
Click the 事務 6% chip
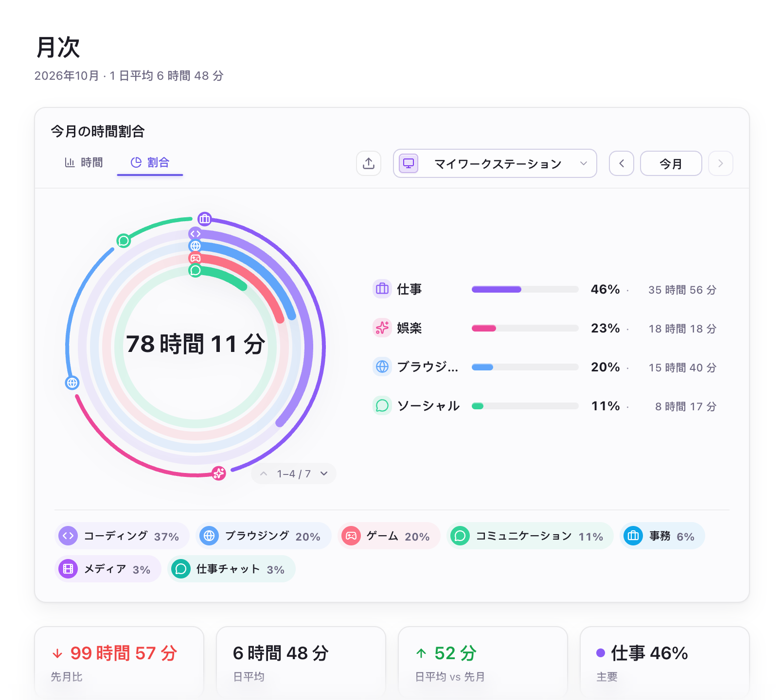click(662, 536)
